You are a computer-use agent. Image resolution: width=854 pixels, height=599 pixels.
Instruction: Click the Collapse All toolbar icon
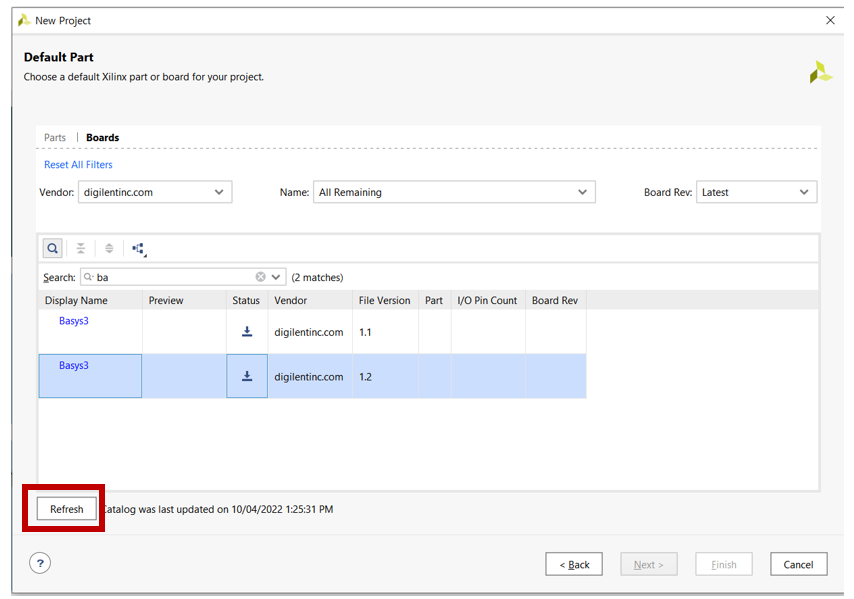tap(81, 248)
